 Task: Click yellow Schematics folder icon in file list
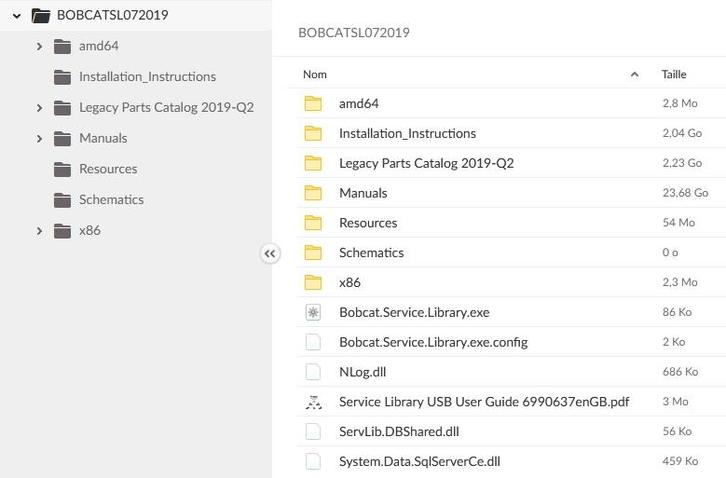click(x=313, y=252)
